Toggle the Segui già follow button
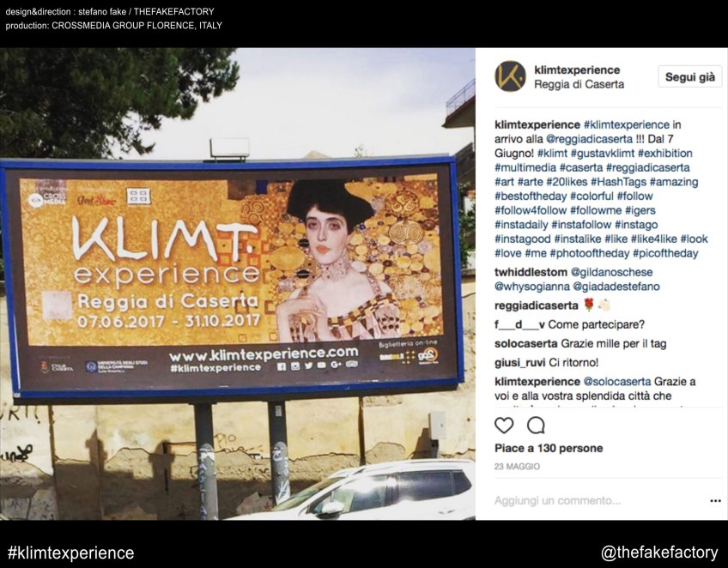This screenshot has height=568, width=728. coord(690,77)
